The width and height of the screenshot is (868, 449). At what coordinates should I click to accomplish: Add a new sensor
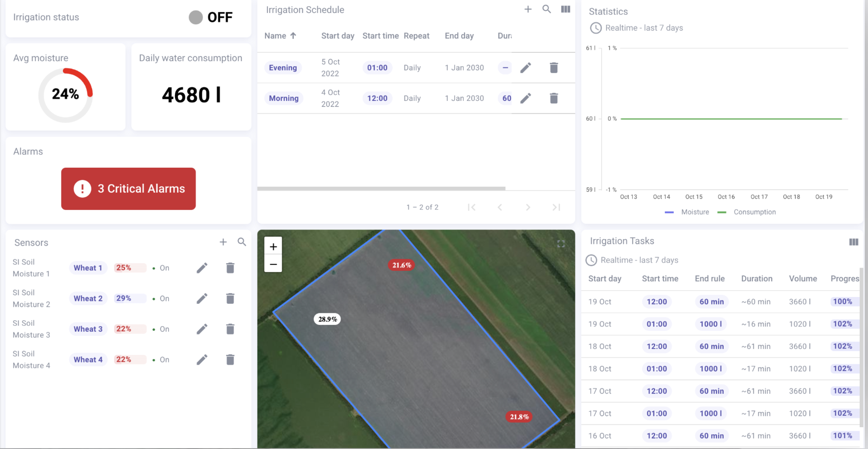click(x=223, y=242)
